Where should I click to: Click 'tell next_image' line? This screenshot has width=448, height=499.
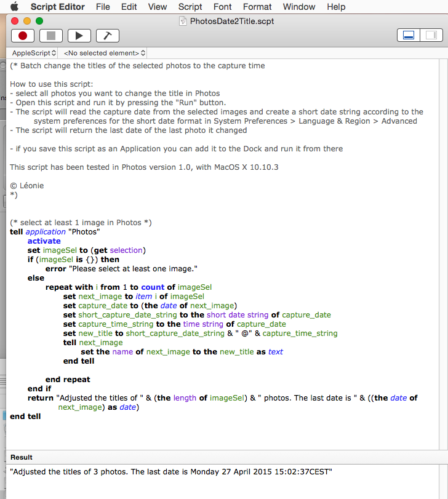pos(93,343)
